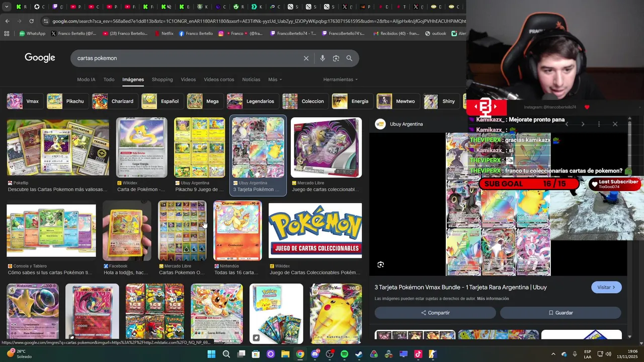Open Steam from the taskbar
Screen dimensions: 644x362
point(359,354)
